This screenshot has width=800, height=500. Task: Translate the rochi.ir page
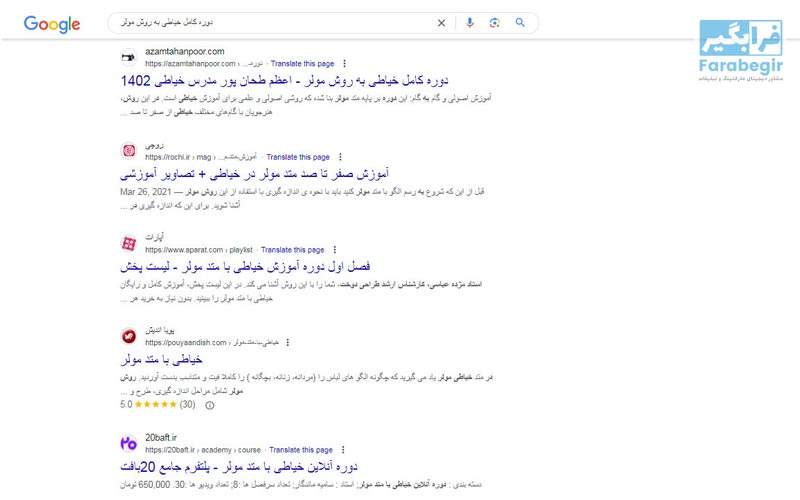[298, 157]
